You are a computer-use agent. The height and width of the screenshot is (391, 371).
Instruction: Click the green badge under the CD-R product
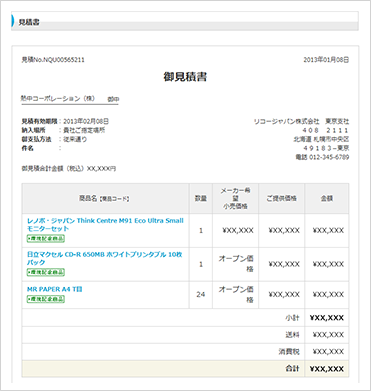(46, 272)
